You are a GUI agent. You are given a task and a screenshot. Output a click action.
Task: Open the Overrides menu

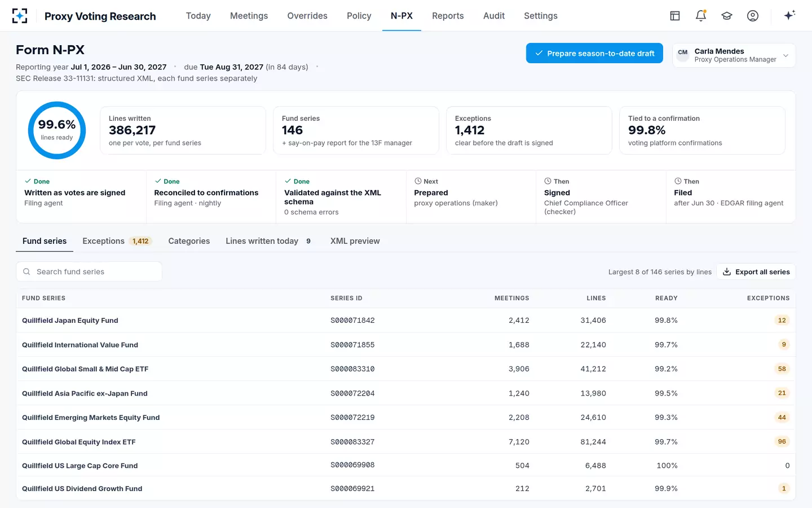[307, 16]
